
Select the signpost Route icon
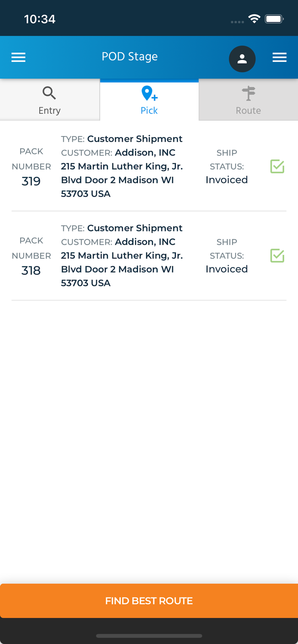point(249,92)
